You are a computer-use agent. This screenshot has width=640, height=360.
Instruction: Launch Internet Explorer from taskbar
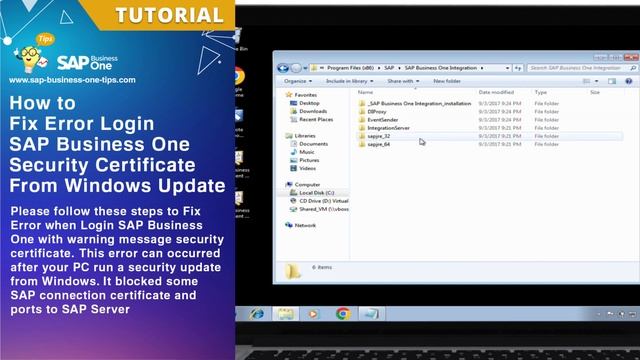tap(257, 314)
